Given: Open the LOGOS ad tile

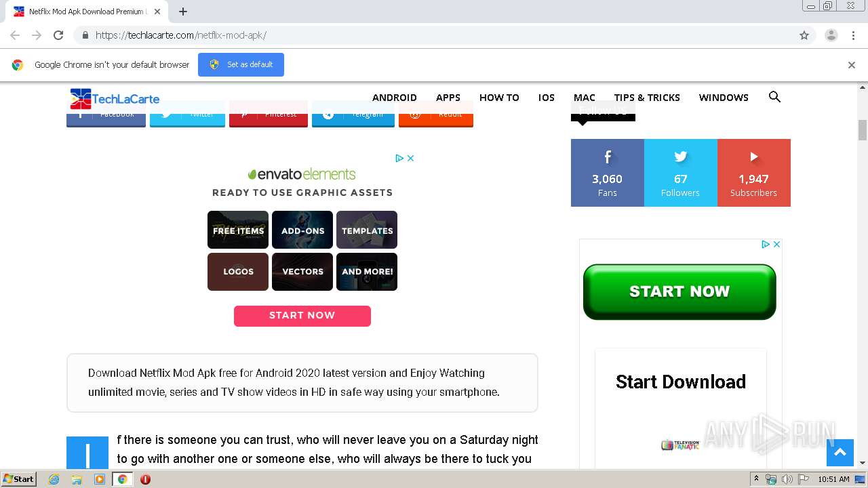Looking at the screenshot, I should pos(238,272).
